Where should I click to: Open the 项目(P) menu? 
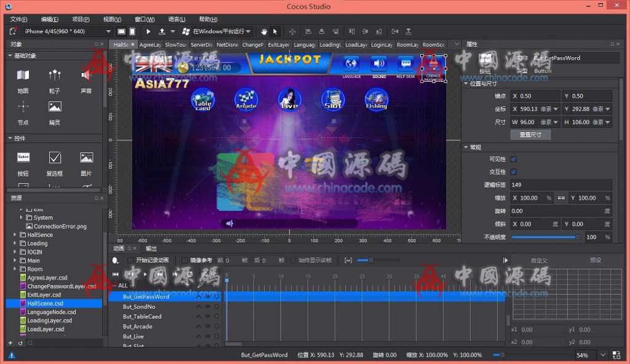[x=81, y=19]
